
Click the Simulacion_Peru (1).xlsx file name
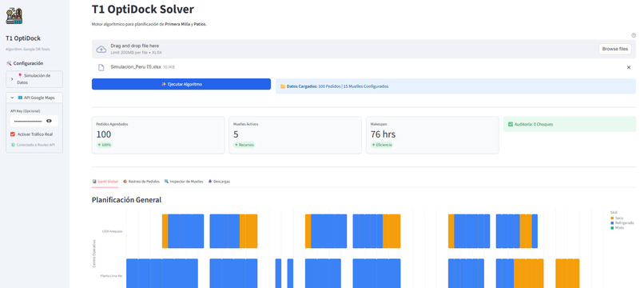(x=136, y=66)
